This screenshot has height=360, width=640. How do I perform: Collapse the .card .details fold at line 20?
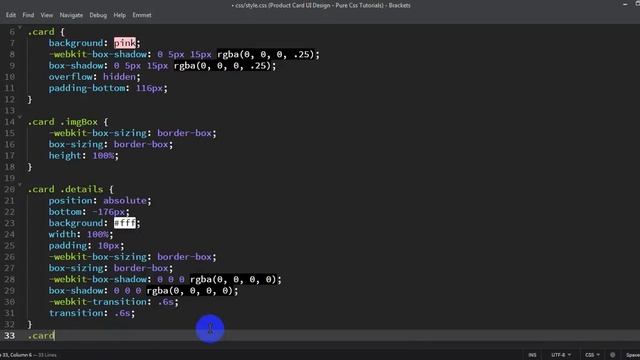point(20,184)
